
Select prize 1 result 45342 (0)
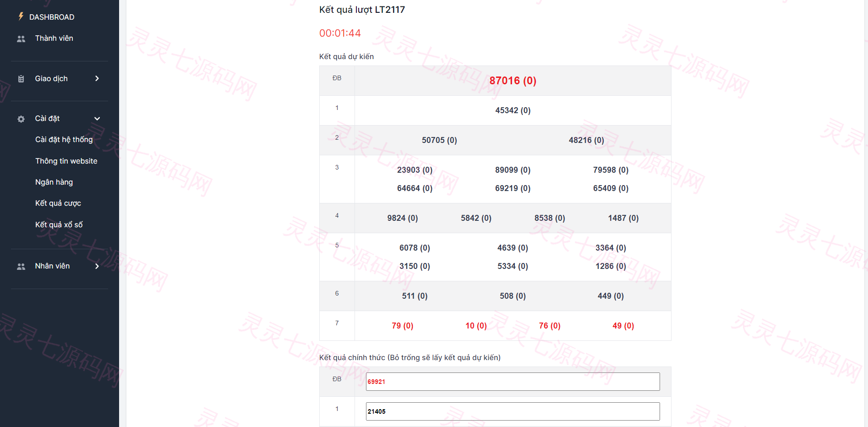pyautogui.click(x=513, y=110)
